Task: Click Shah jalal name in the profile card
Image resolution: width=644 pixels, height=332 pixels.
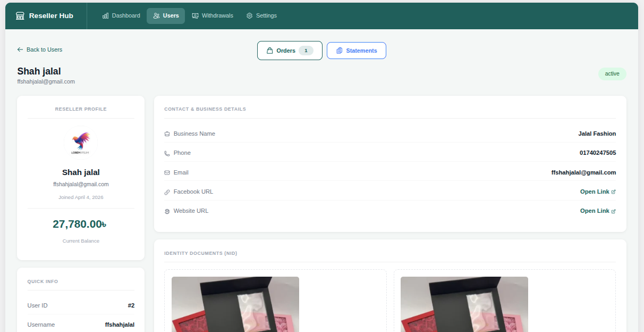Action: 81,172
